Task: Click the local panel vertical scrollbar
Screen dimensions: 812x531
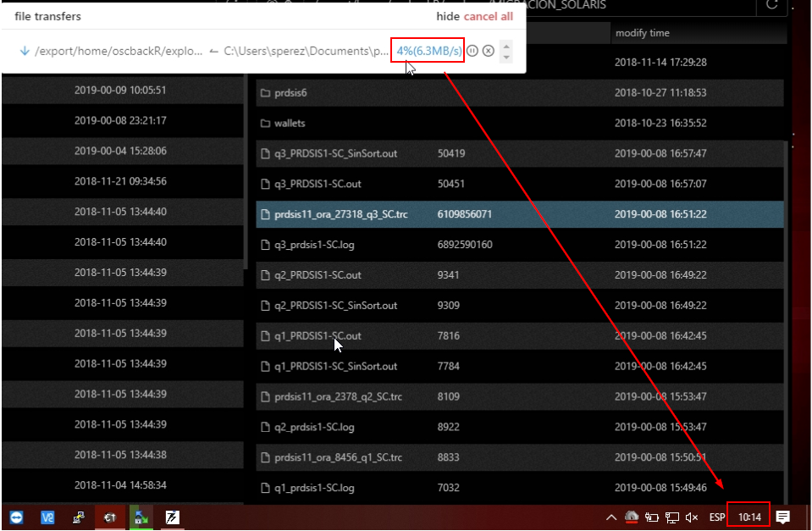Action: tap(246, 171)
